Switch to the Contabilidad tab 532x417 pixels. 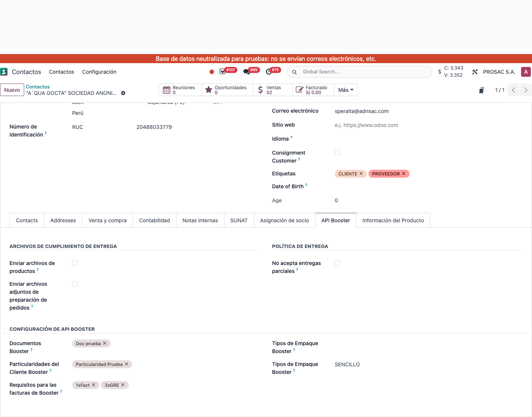click(x=155, y=220)
